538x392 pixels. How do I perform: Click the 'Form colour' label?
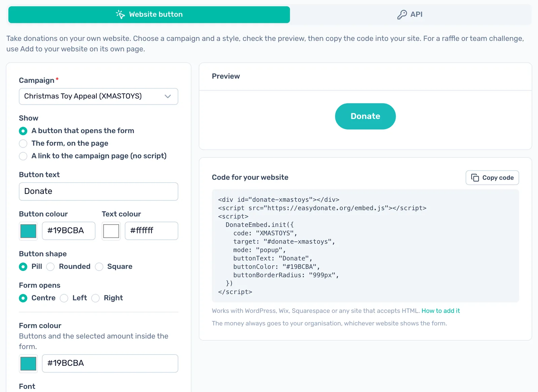coord(40,325)
